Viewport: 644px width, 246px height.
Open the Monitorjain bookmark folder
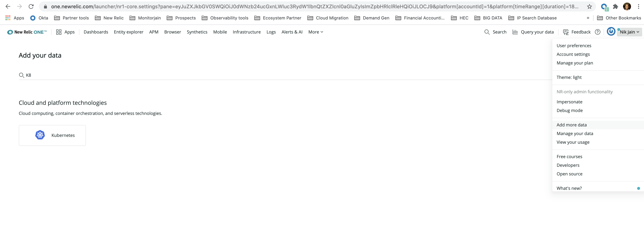pos(145,18)
